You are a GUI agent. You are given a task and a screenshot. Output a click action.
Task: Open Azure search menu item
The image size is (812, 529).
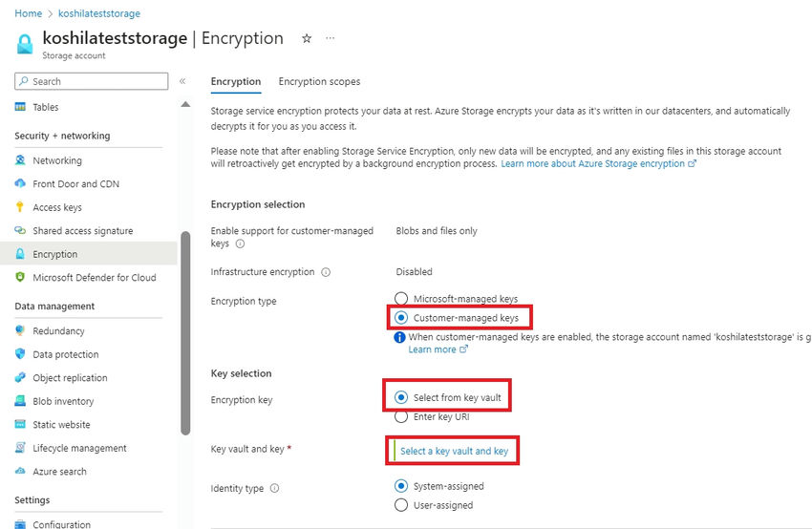[x=59, y=472]
